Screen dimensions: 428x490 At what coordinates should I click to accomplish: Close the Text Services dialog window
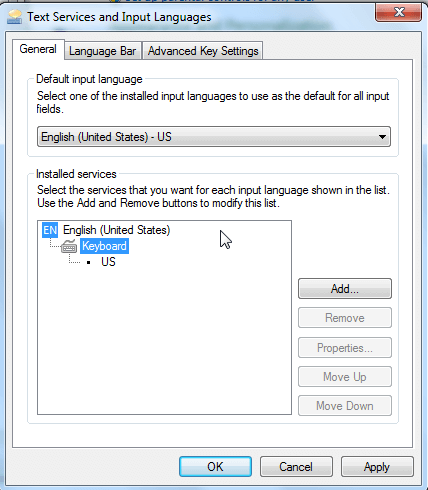pyautogui.click(x=398, y=12)
